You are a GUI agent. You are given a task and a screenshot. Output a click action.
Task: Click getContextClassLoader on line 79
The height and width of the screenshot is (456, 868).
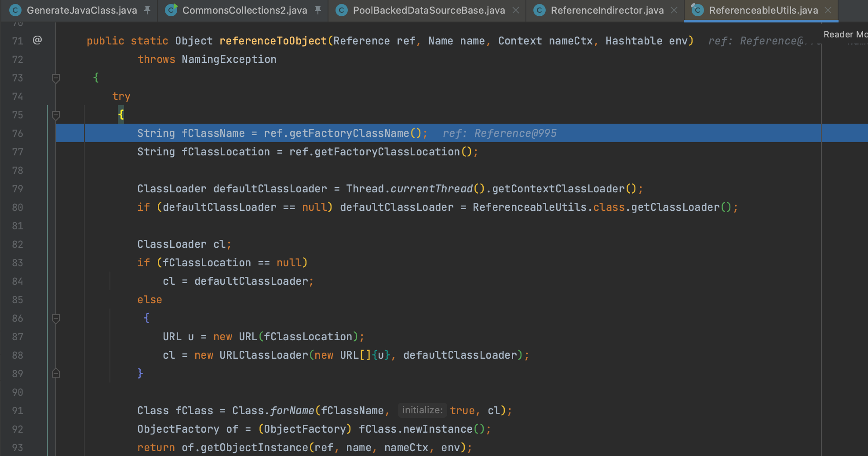(558, 189)
